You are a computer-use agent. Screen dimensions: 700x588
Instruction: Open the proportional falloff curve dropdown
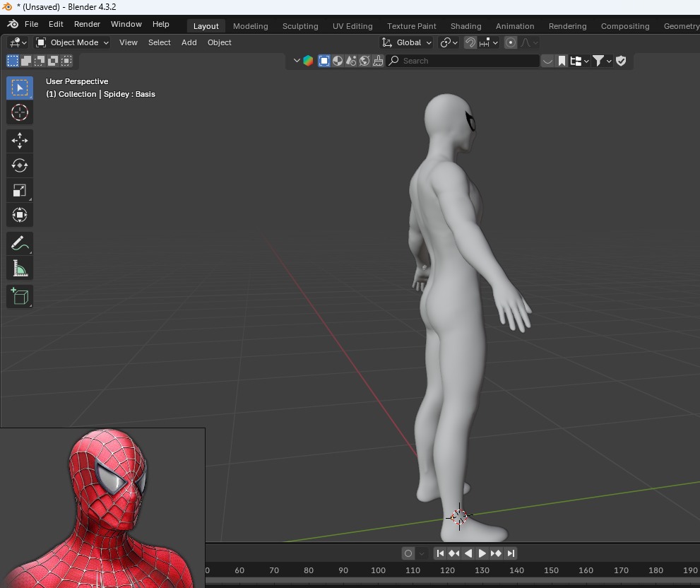pos(529,42)
